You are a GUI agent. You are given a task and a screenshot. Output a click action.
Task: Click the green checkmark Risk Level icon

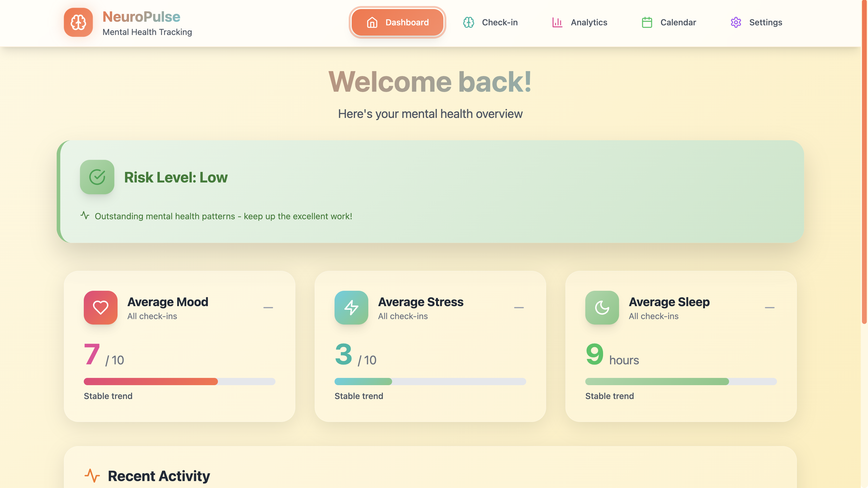(97, 177)
